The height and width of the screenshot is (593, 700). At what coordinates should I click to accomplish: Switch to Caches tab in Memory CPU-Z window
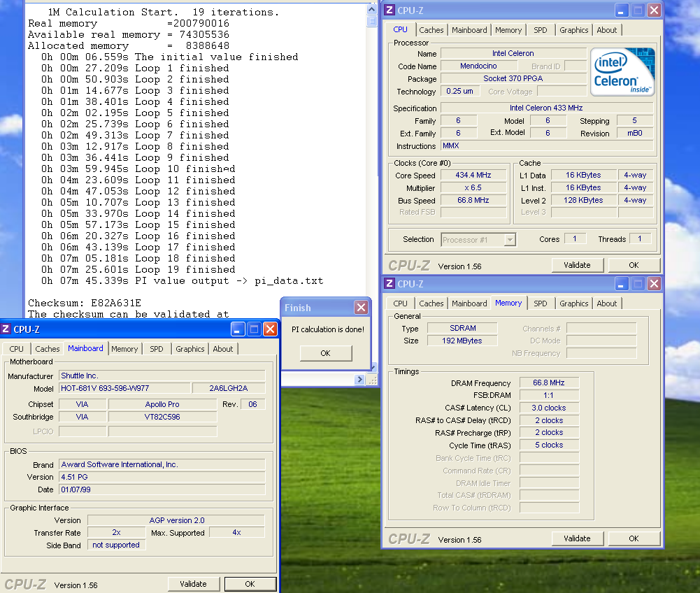(431, 303)
